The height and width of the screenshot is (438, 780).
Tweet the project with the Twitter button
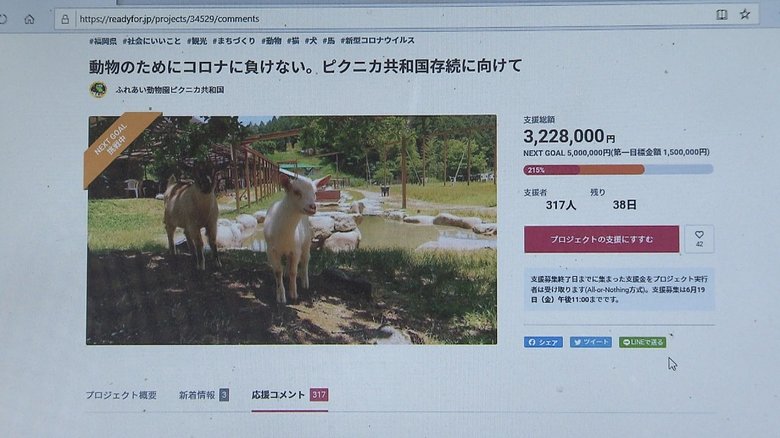(591, 342)
